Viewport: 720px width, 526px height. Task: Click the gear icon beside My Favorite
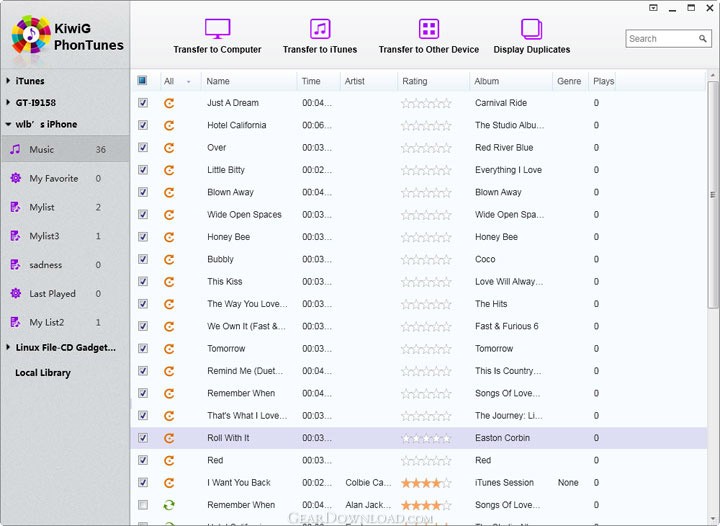[16, 178]
